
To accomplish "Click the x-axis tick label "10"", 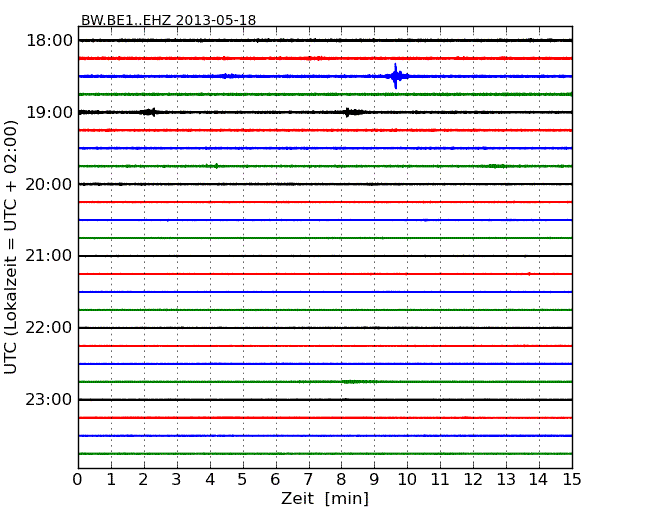I will 407,480.
